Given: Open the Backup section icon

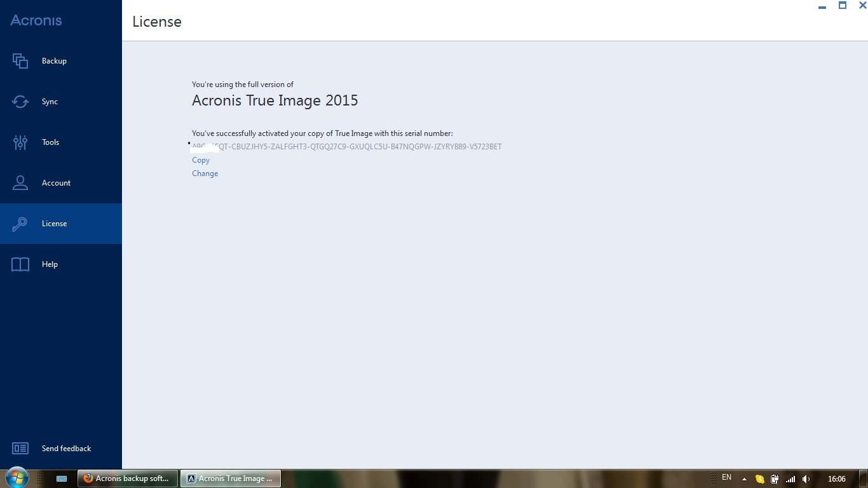Looking at the screenshot, I should coord(20,61).
